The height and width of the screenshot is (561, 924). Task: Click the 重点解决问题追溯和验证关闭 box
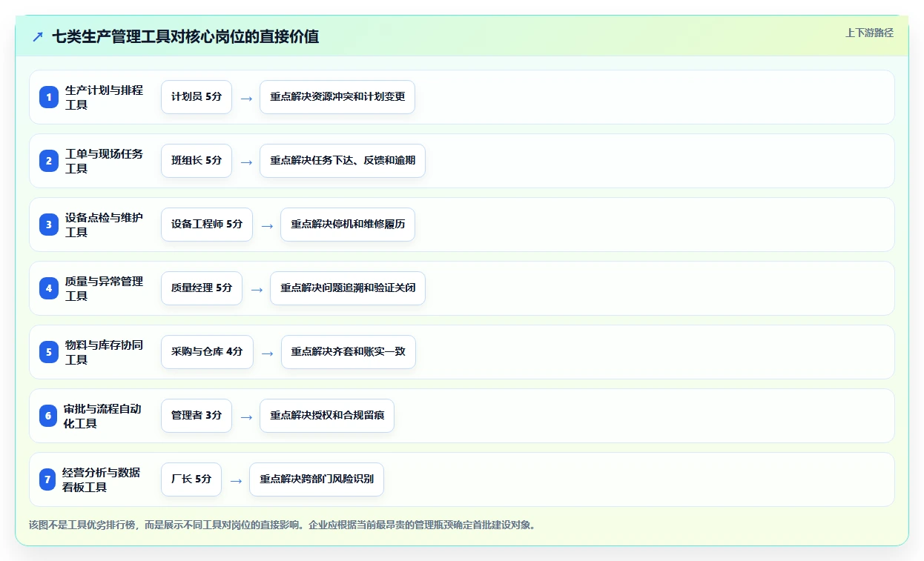(x=348, y=288)
